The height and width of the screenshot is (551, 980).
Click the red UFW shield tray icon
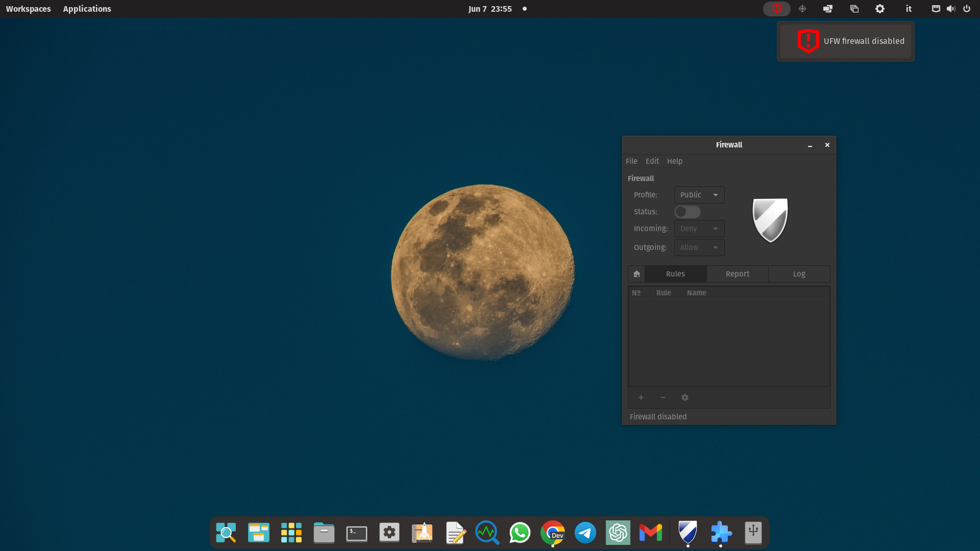(776, 9)
